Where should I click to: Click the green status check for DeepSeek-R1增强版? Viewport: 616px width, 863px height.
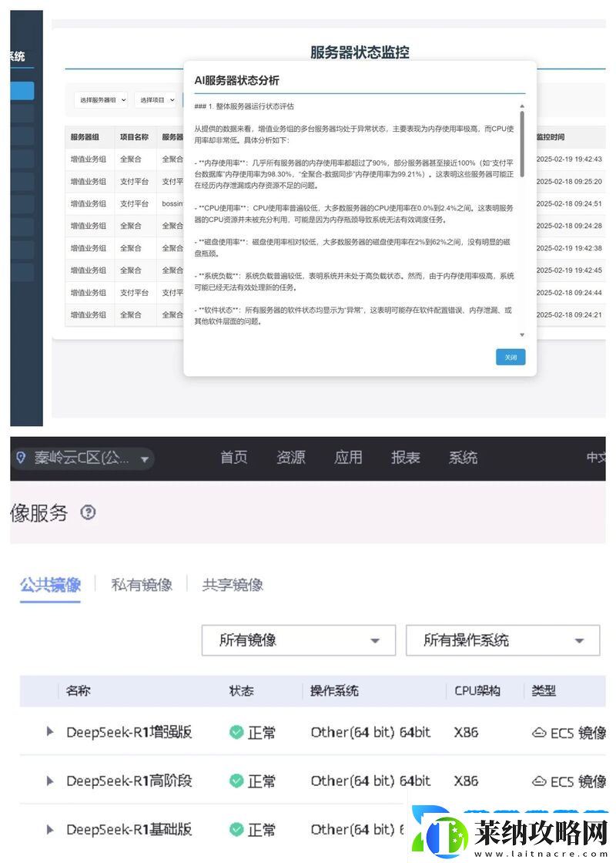click(x=236, y=732)
